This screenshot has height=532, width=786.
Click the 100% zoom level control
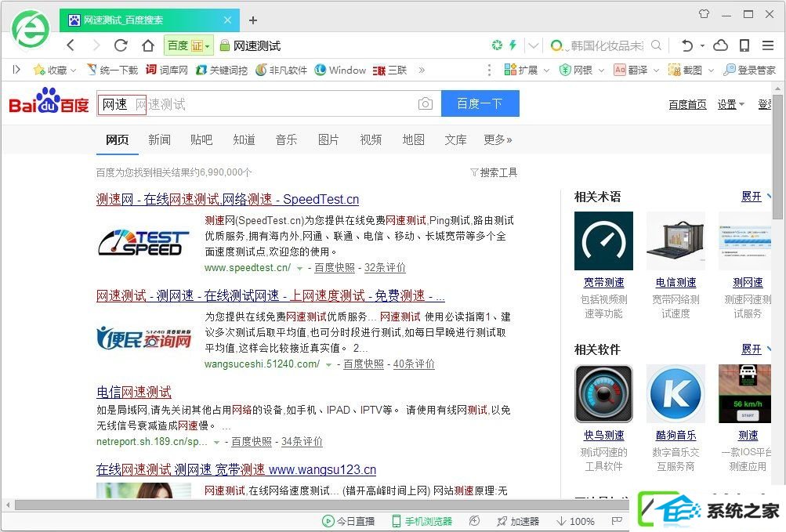tap(576, 521)
